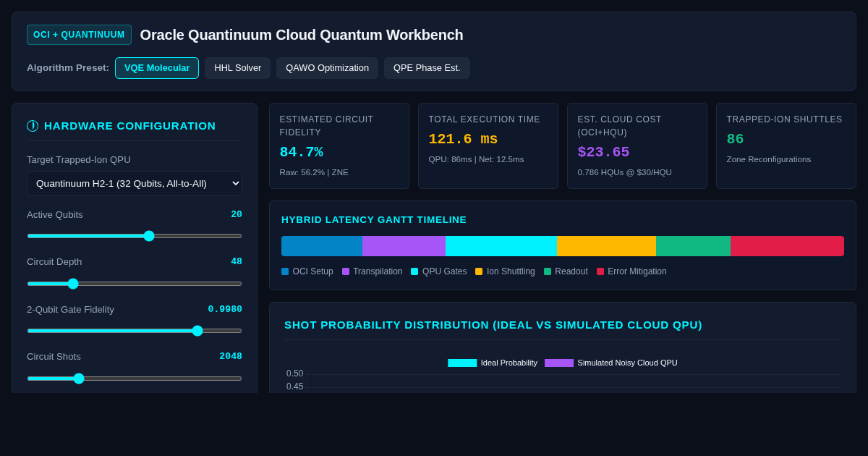Click the 121.6 ms execution time value
This screenshot has height=456, width=868.
click(x=463, y=139)
